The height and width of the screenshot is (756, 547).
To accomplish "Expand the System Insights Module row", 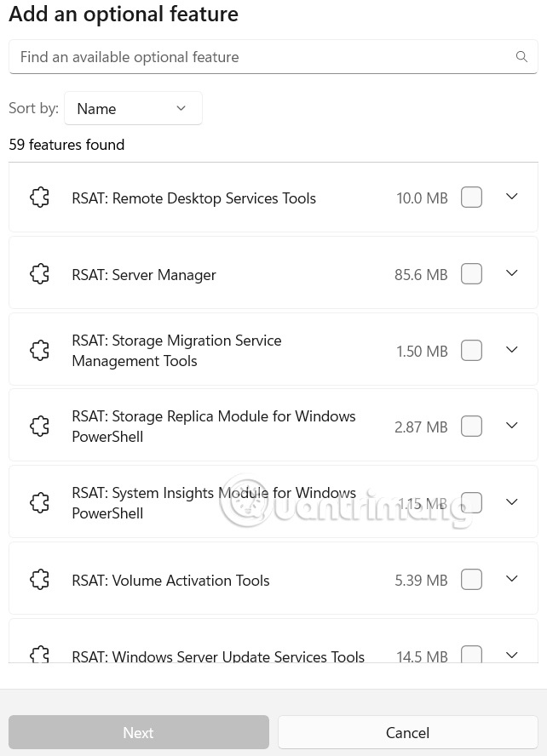I will tap(511, 502).
